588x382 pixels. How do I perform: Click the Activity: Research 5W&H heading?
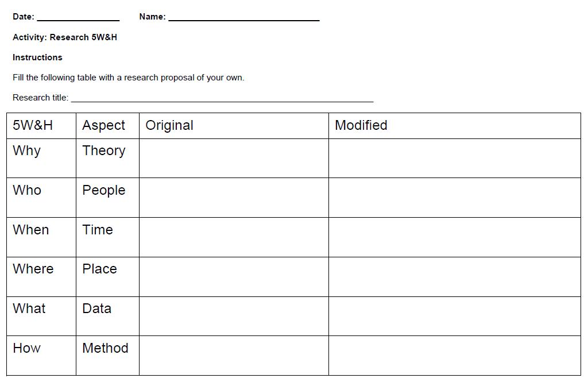[x=65, y=37]
